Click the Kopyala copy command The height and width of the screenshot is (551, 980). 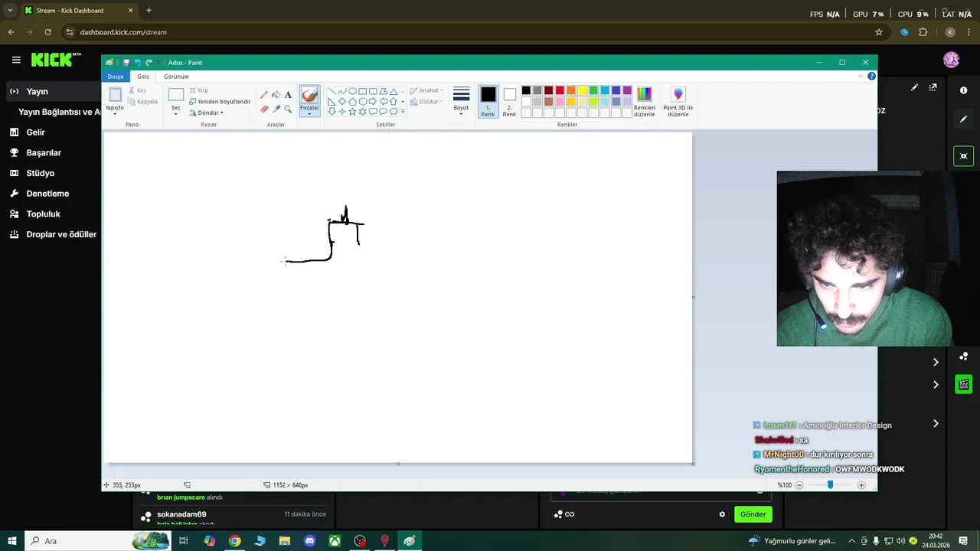pos(142,101)
